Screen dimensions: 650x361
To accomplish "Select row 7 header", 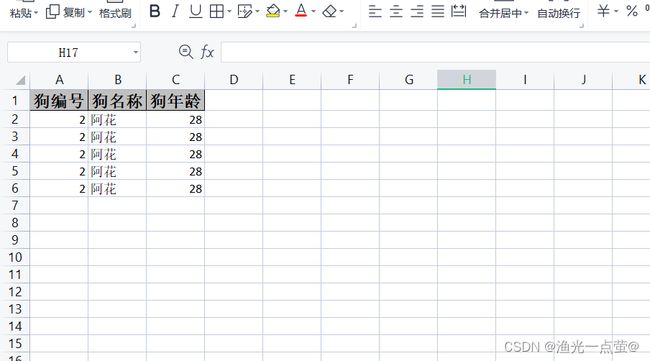I will pyautogui.click(x=15, y=205).
